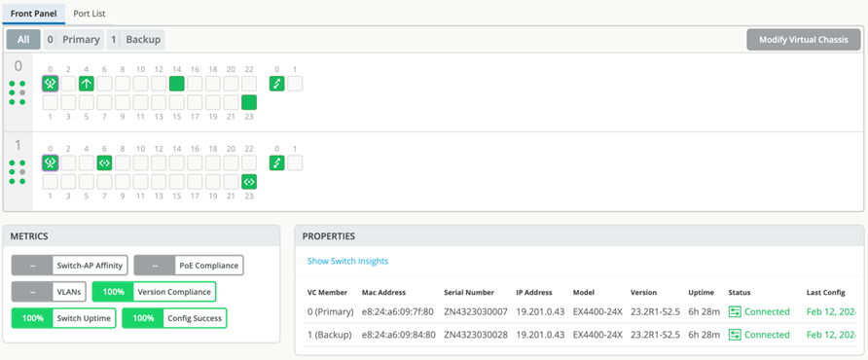Click the Modify Virtual Chassis button

pos(803,40)
